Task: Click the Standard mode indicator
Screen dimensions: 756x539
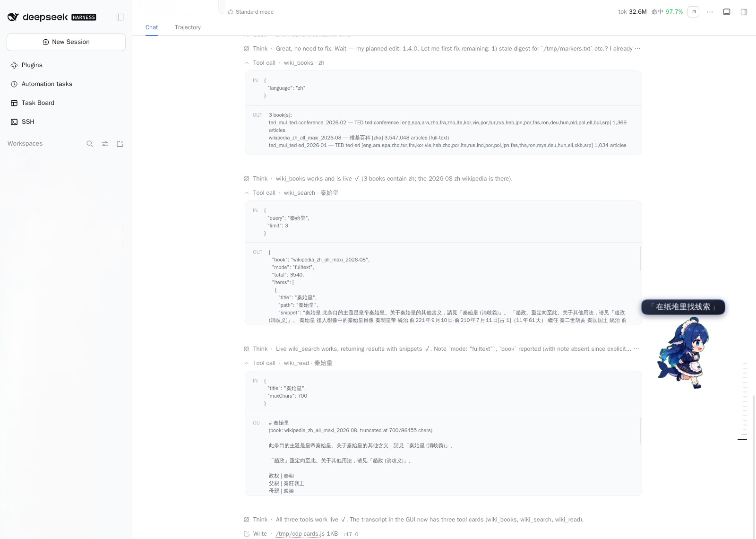Action: point(251,12)
